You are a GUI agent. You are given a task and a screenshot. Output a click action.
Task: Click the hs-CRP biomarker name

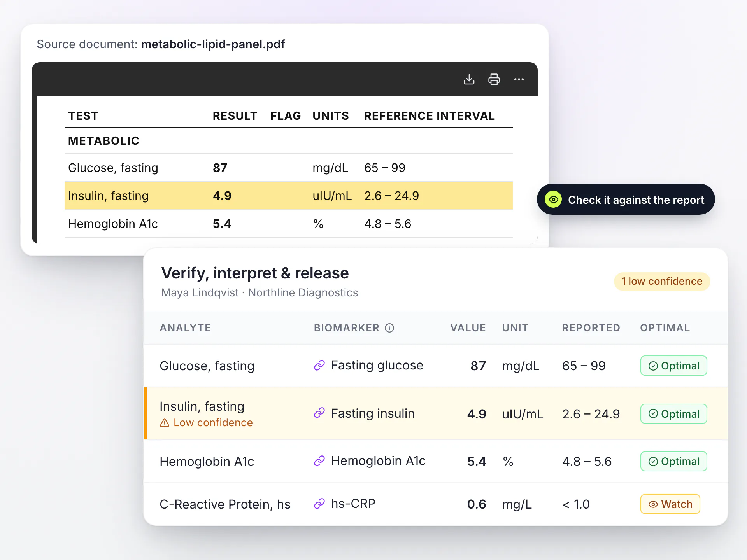click(353, 504)
